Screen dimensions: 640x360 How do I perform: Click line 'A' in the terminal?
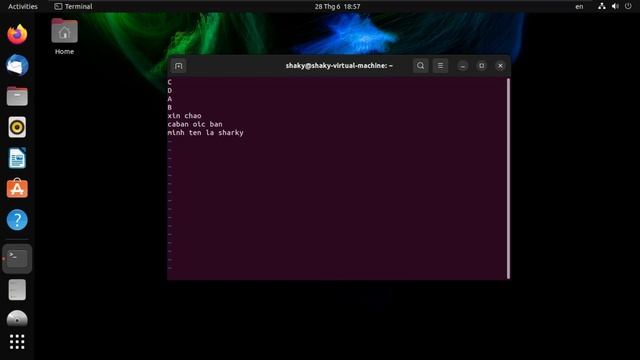coord(169,99)
